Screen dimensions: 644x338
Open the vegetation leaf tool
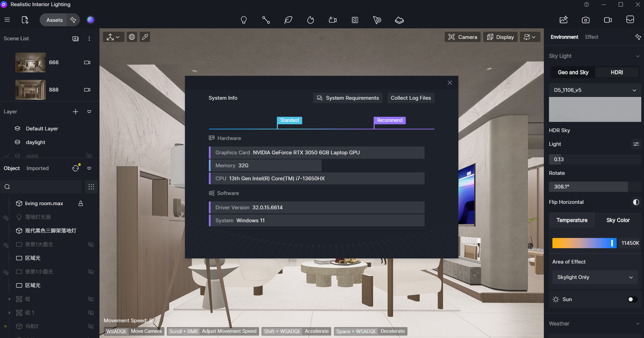click(288, 20)
